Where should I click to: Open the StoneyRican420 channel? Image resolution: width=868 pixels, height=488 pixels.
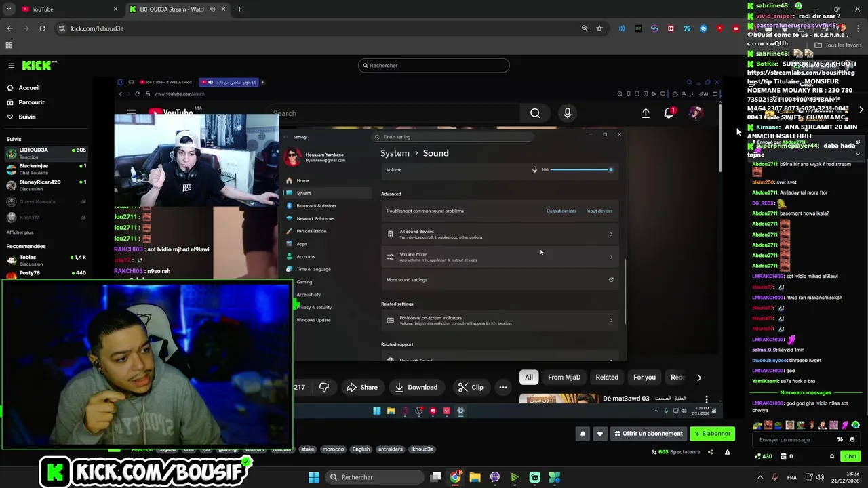pos(46,185)
